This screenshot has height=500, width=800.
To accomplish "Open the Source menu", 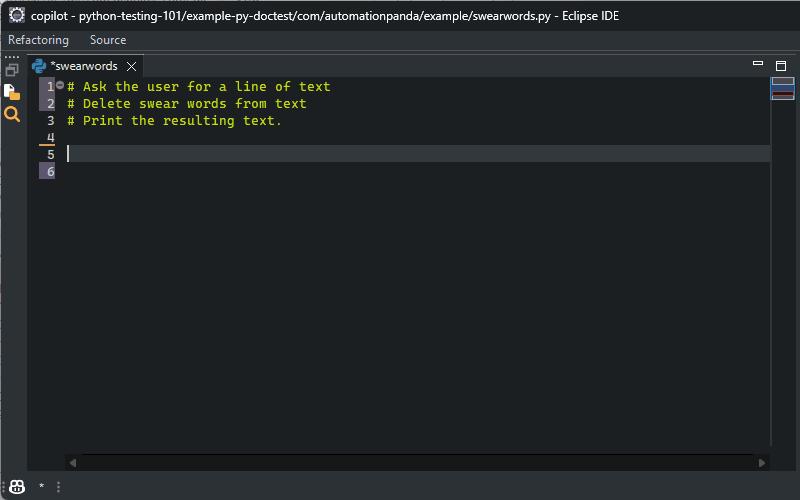I will 108,40.
